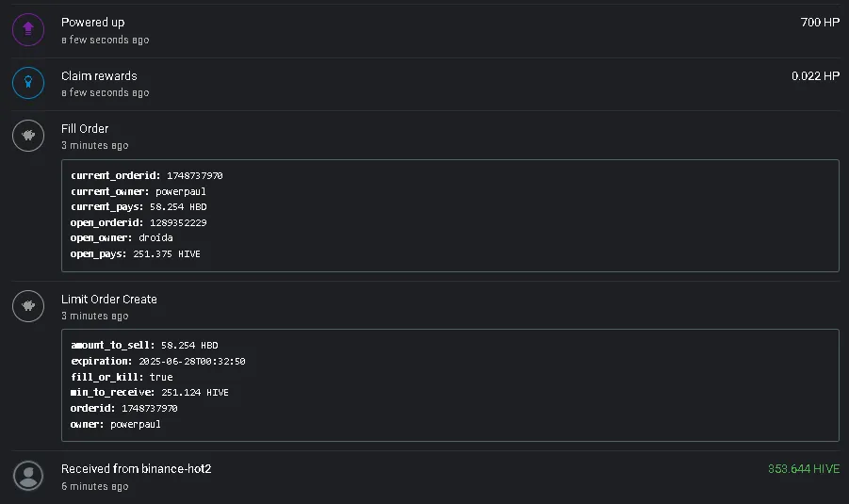This screenshot has height=504, width=849.
Task: Click the current_owner powerpaul value
Action: coord(180,191)
